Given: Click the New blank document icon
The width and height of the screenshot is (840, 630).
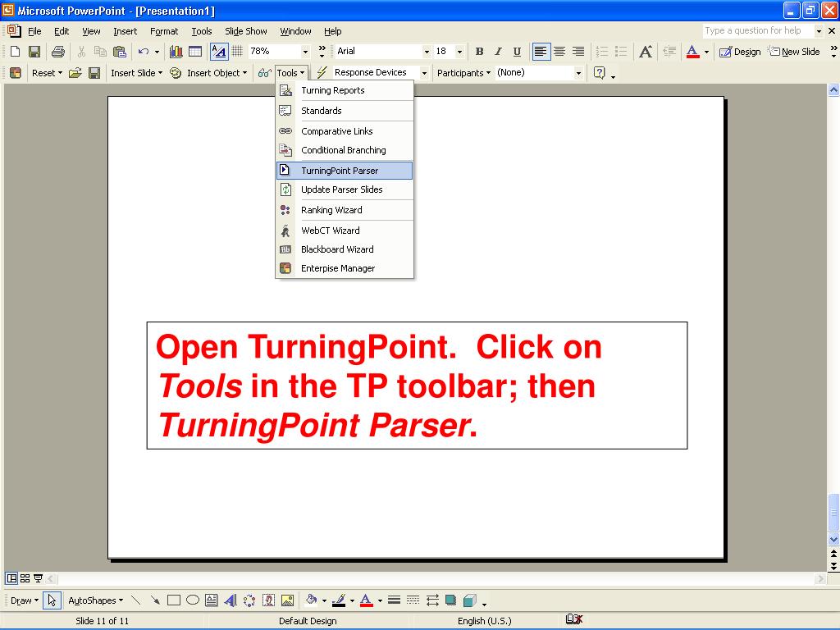Looking at the screenshot, I should (15, 52).
